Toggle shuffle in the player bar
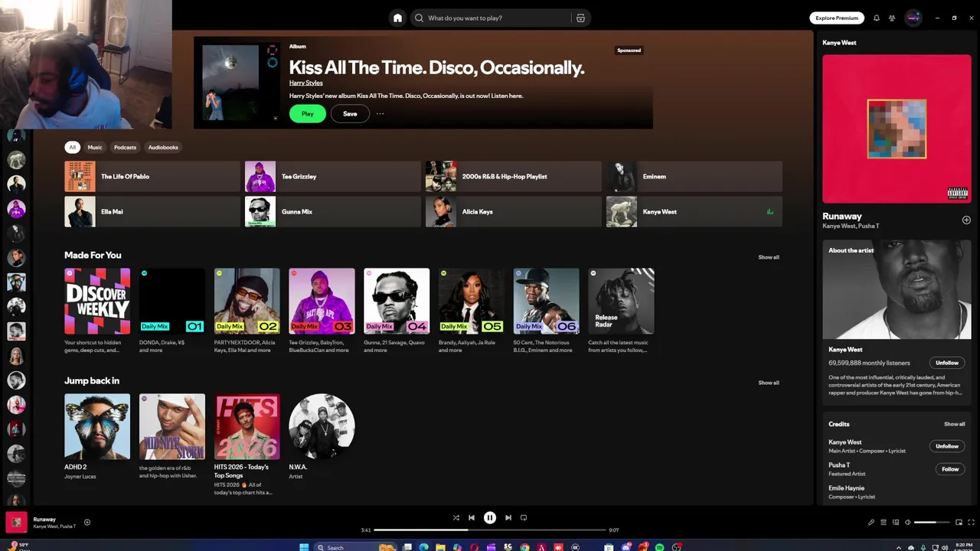980x551 pixels. 456,517
